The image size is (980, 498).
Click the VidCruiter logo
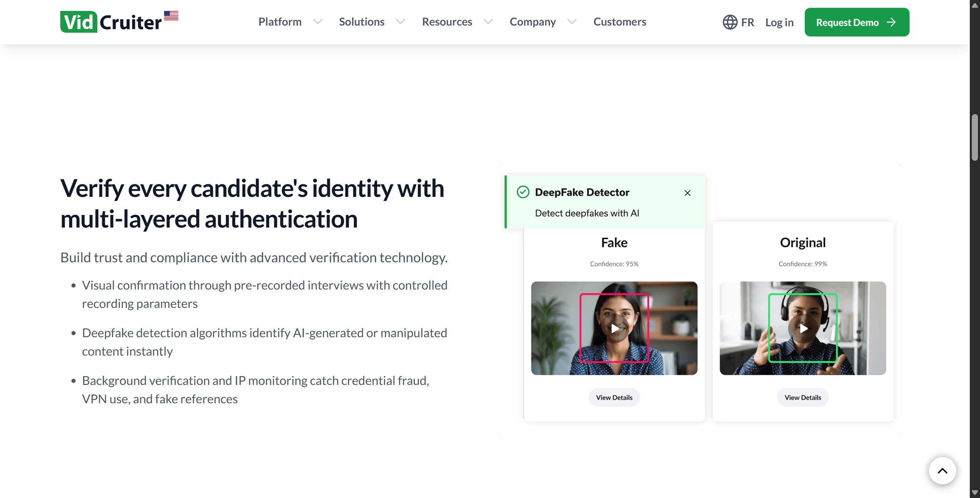[x=111, y=22]
